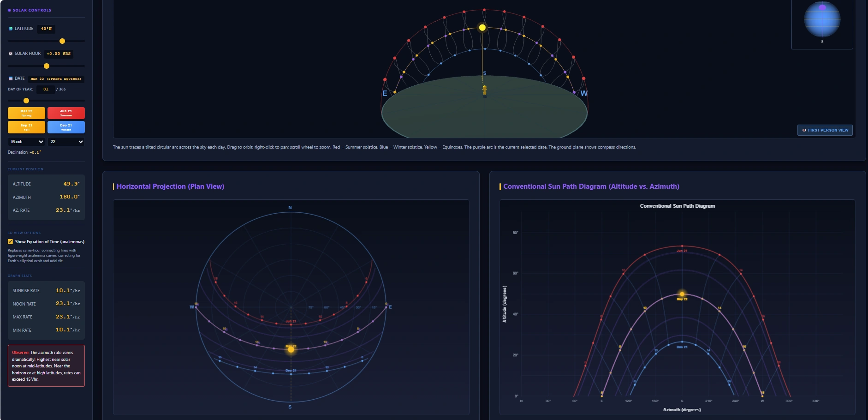Image resolution: width=868 pixels, height=420 pixels.
Task: Click the Altitude (degrees) axis title
Action: (505, 304)
